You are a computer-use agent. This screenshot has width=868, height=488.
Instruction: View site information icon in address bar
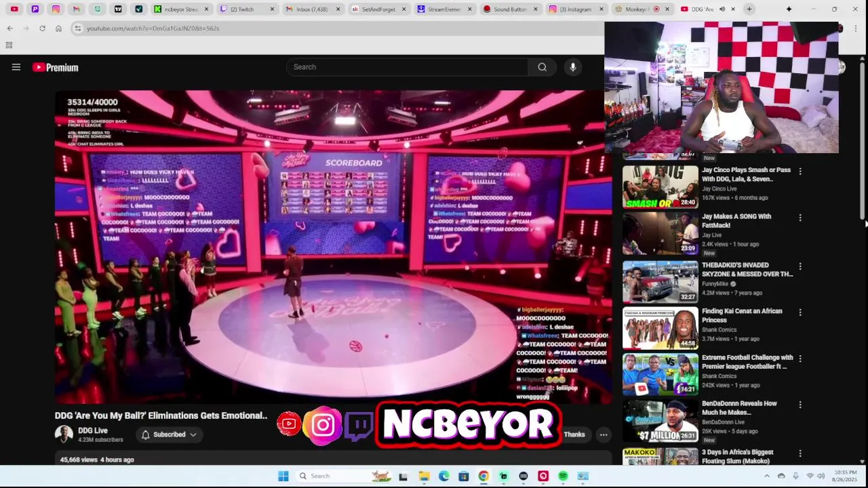[77, 28]
